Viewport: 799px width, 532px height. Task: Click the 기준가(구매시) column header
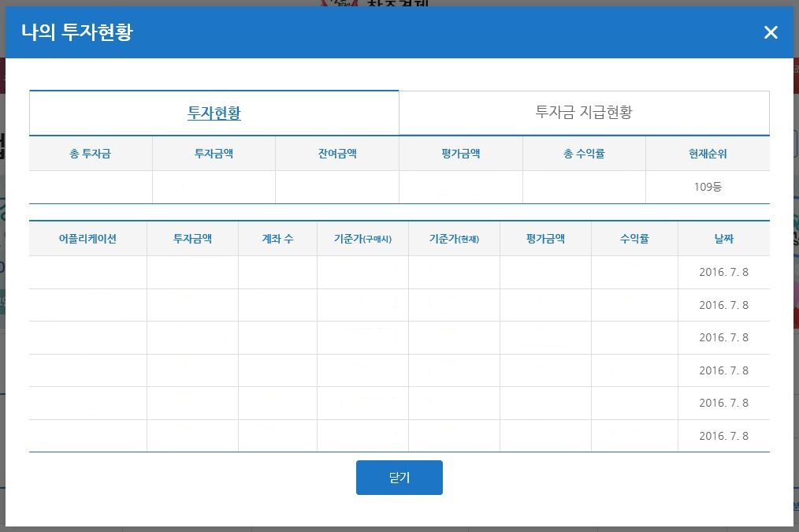pyautogui.click(x=362, y=239)
